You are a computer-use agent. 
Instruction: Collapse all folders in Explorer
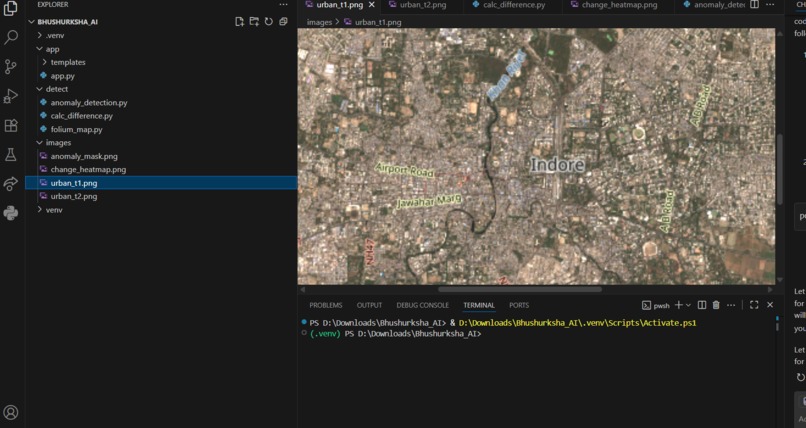(x=283, y=22)
